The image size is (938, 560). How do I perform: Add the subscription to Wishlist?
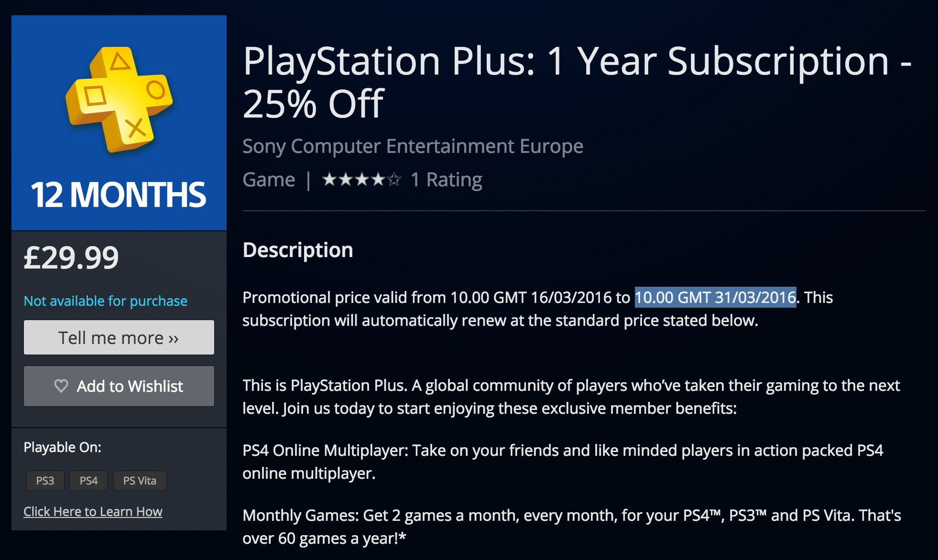pos(119,386)
